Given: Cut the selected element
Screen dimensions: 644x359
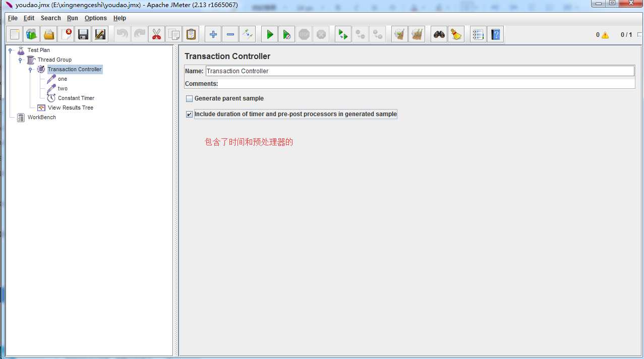Looking at the screenshot, I should pyautogui.click(x=156, y=34).
